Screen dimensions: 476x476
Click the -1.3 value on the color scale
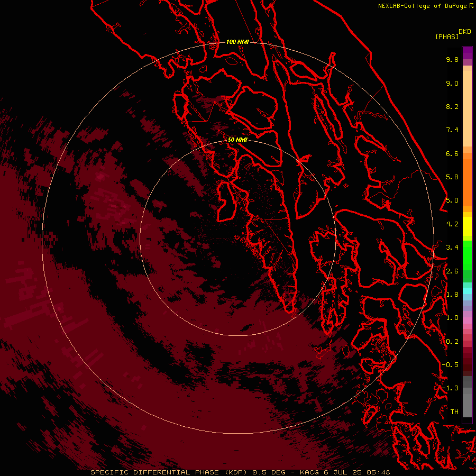pyautogui.click(x=450, y=388)
